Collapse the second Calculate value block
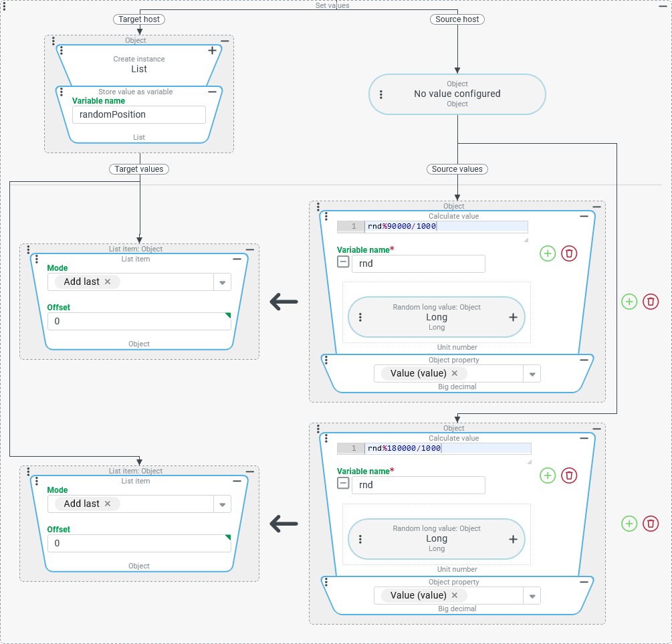This screenshot has width=672, height=644. pos(584,438)
